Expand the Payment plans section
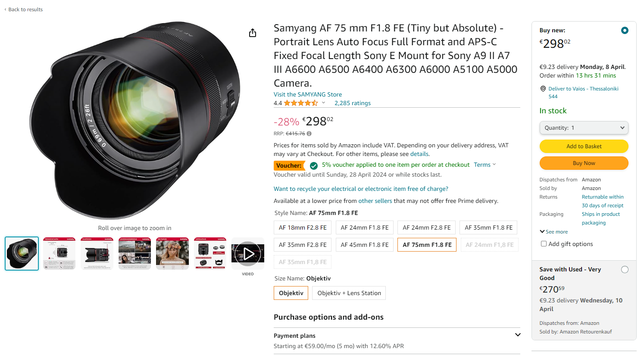 pyautogui.click(x=518, y=335)
